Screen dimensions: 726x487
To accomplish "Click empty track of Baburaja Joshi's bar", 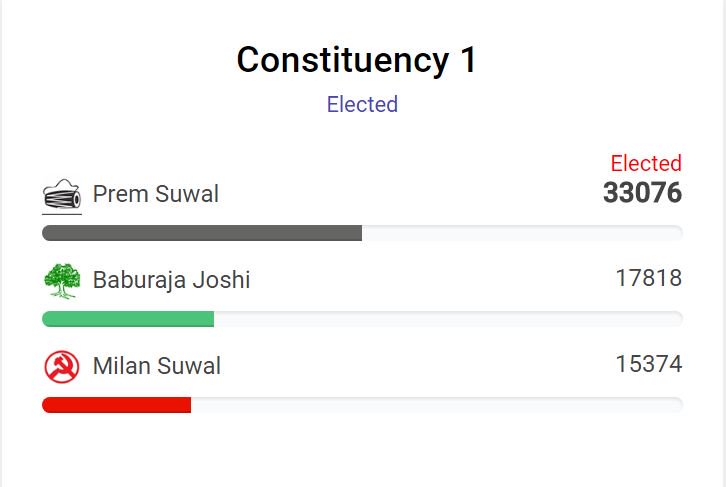I will tap(448, 319).
